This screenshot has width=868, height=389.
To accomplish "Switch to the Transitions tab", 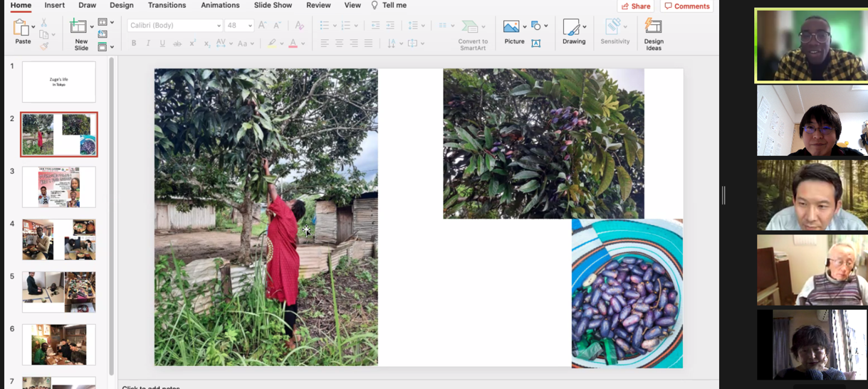I will pos(167,6).
